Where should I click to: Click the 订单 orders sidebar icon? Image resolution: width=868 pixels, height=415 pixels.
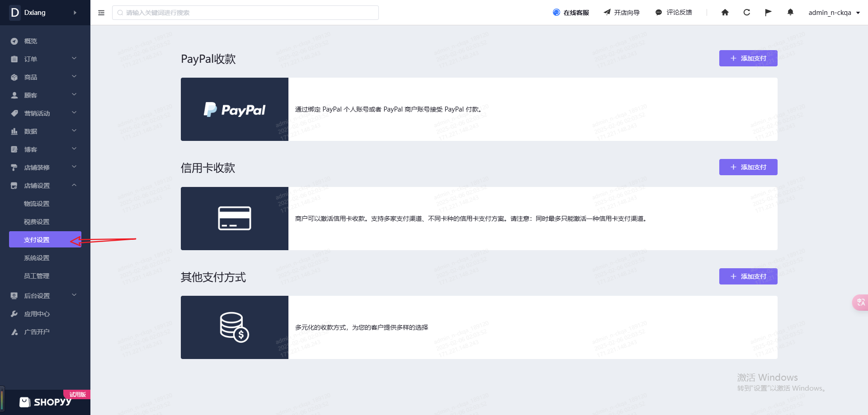pyautogui.click(x=14, y=59)
